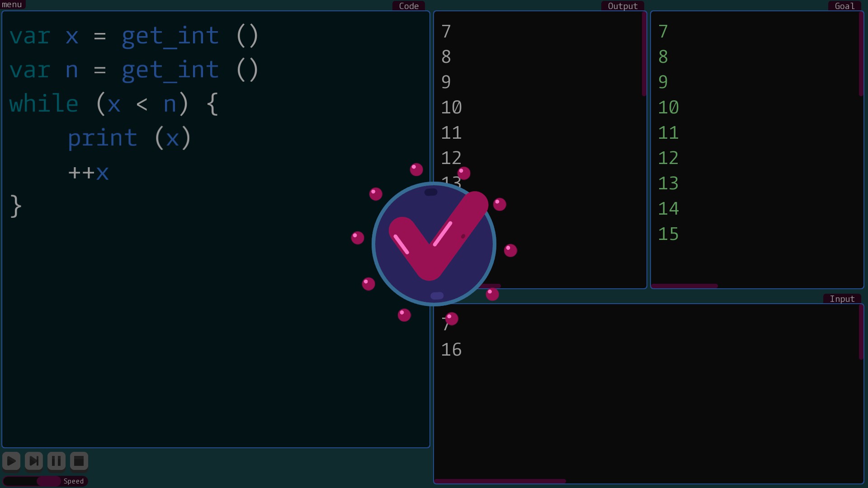
Task: Select the Output panel tab label
Action: 623,6
